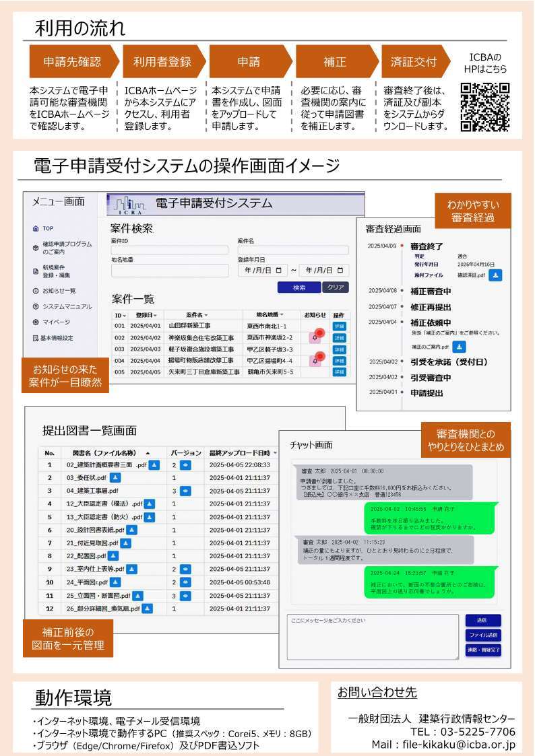535x756 pixels.
Task: Open お知らせ一覧 in the menu
Action: [54, 291]
